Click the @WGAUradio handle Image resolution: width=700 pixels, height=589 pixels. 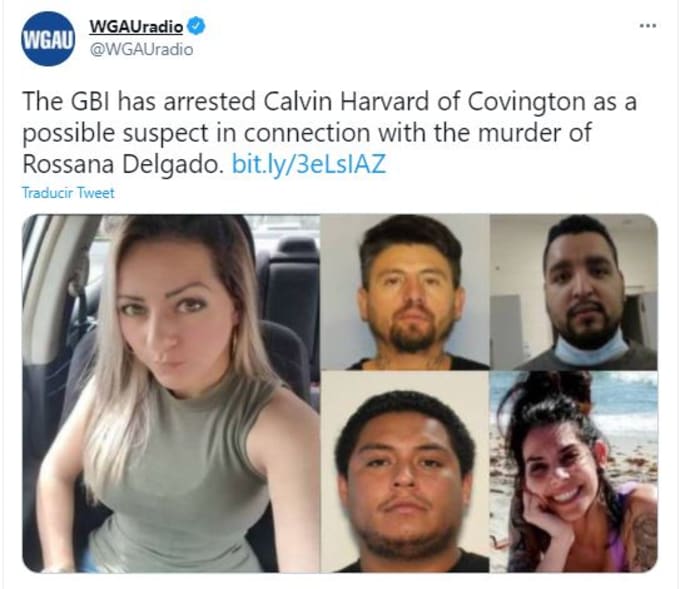coord(142,49)
